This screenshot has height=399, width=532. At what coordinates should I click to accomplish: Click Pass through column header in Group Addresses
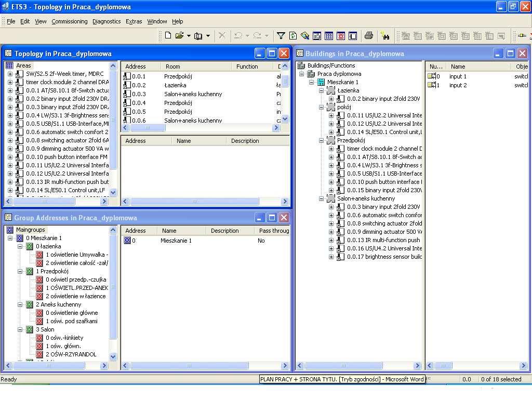[x=272, y=231]
